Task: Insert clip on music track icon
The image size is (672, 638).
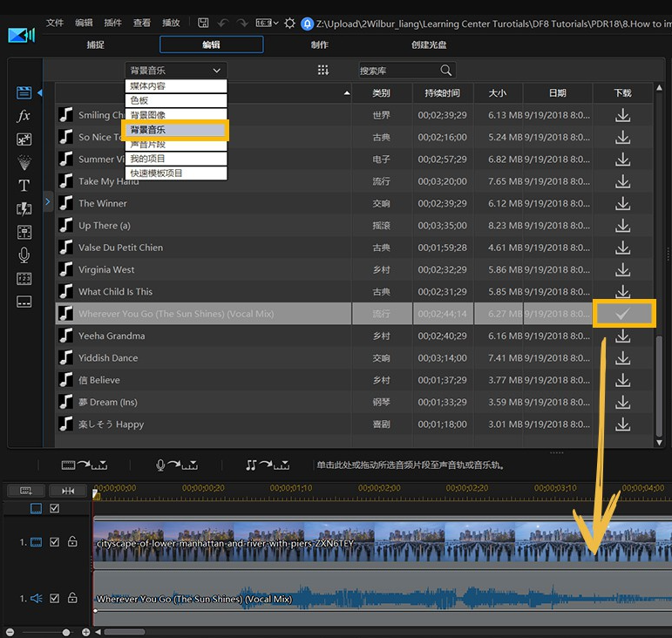Action: coord(268,465)
